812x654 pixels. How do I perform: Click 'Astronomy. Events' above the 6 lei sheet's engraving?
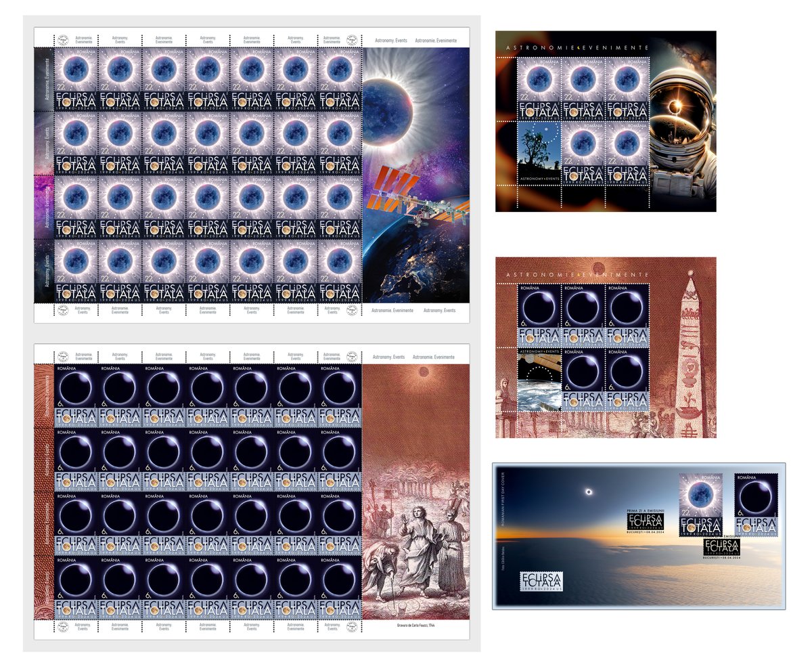click(x=390, y=356)
